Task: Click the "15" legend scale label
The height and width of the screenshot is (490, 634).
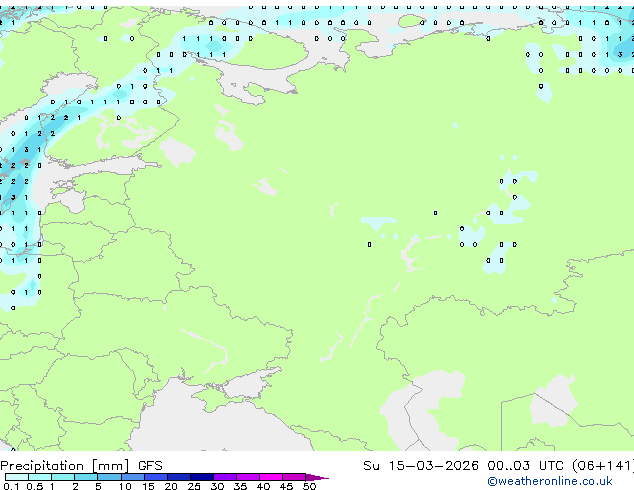Action: (x=148, y=486)
